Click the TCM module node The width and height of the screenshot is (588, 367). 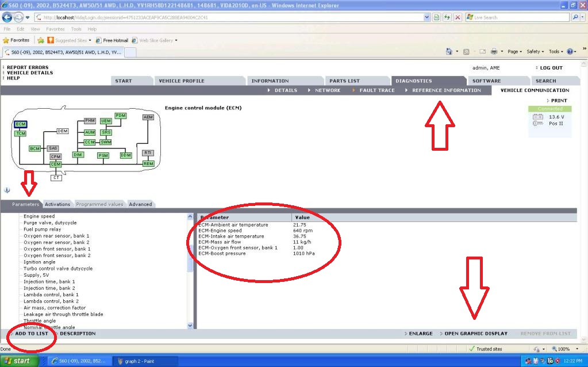click(21, 133)
